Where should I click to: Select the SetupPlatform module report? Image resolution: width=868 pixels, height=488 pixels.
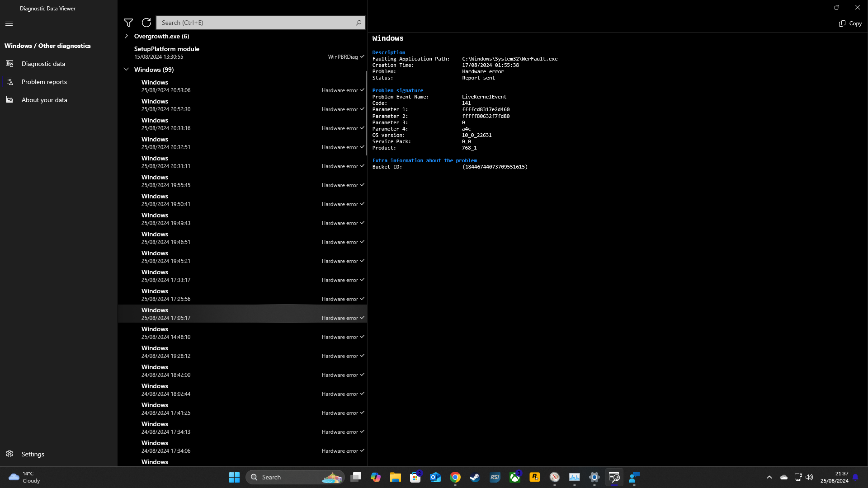(x=242, y=52)
